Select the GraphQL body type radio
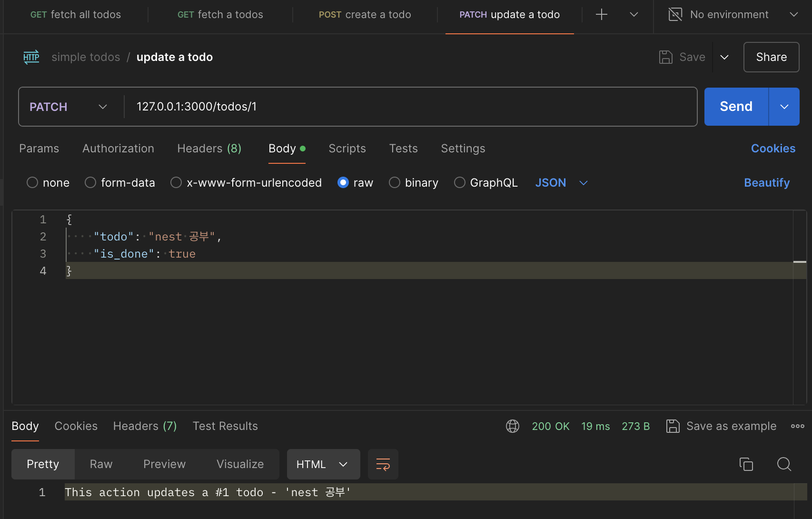This screenshot has width=812, height=519. click(x=460, y=183)
